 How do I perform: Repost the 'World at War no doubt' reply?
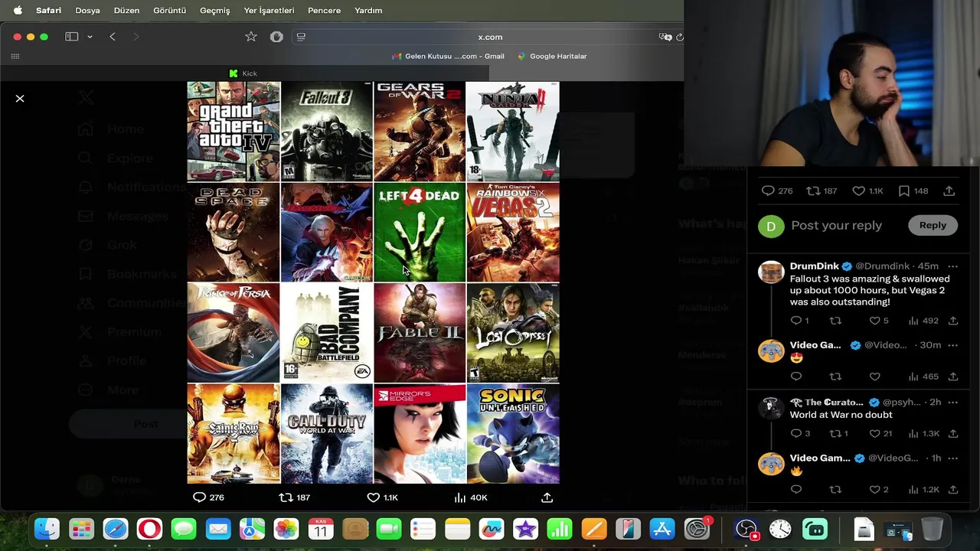[835, 433]
